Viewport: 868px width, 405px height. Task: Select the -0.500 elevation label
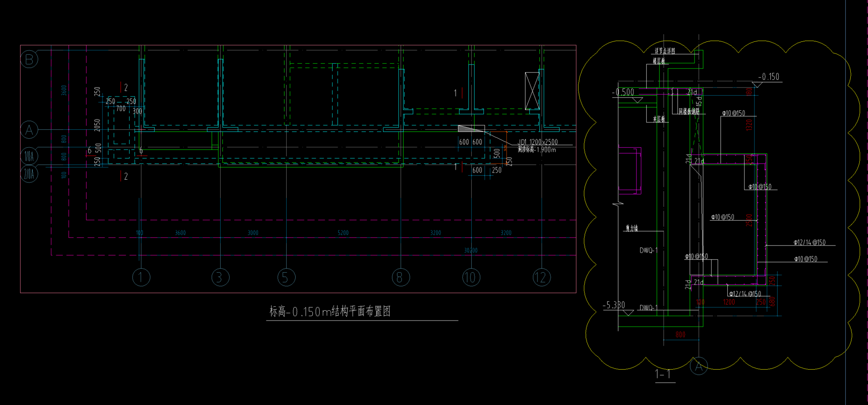point(623,92)
